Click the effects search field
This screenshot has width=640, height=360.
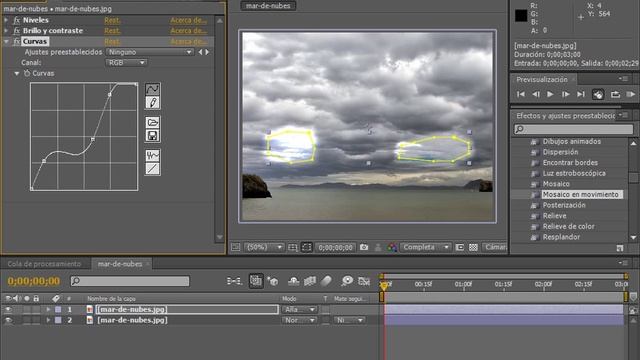click(x=573, y=129)
